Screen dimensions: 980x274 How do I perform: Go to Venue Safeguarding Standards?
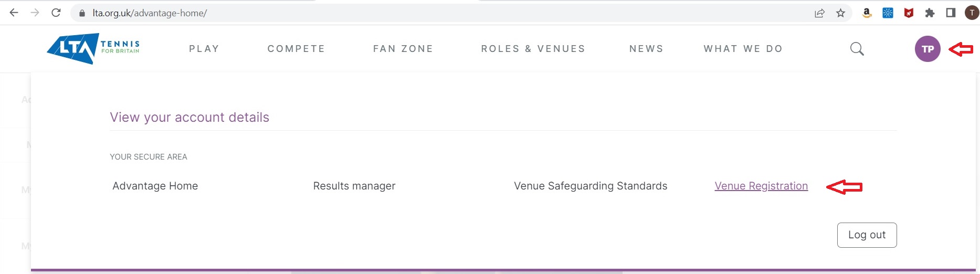(591, 186)
